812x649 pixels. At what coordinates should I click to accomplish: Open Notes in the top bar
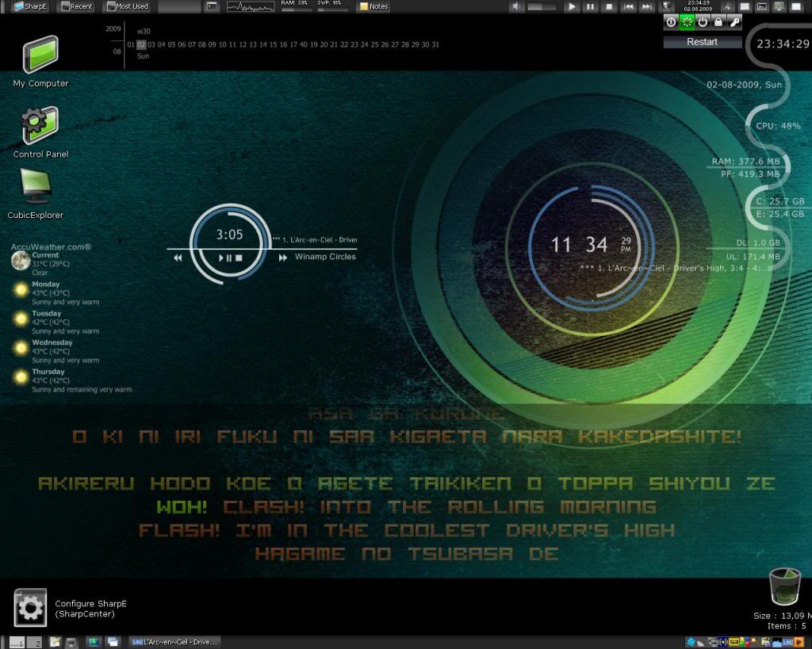(373, 6)
